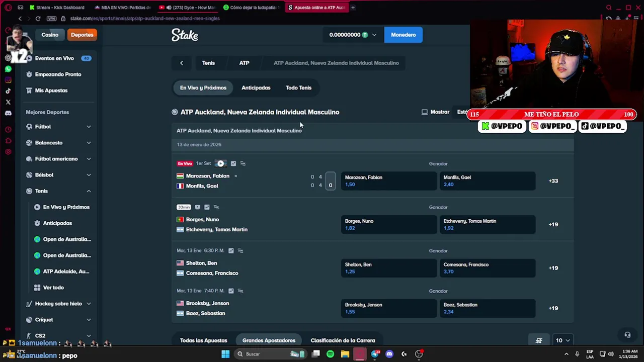Toggle the Mostrar Estadísticas checkbox
The height and width of the screenshot is (362, 644).
424,112
